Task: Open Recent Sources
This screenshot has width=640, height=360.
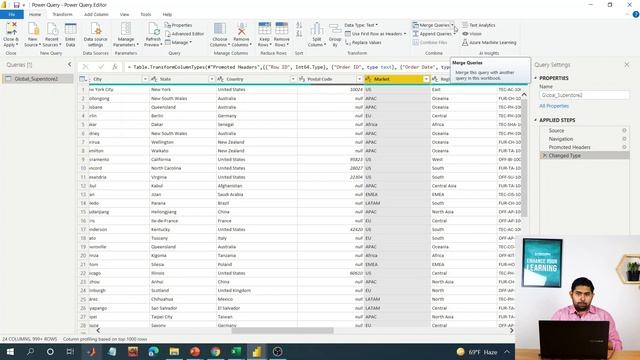Action: coord(51,35)
